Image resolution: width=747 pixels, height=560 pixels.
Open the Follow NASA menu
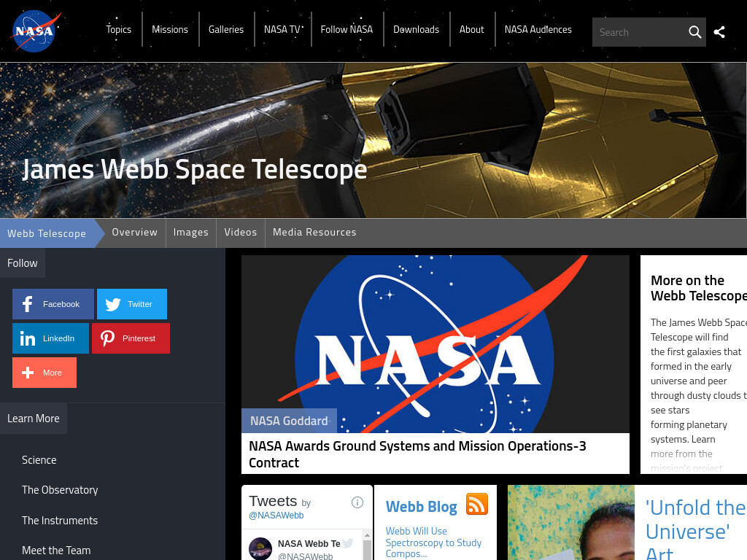point(347,29)
